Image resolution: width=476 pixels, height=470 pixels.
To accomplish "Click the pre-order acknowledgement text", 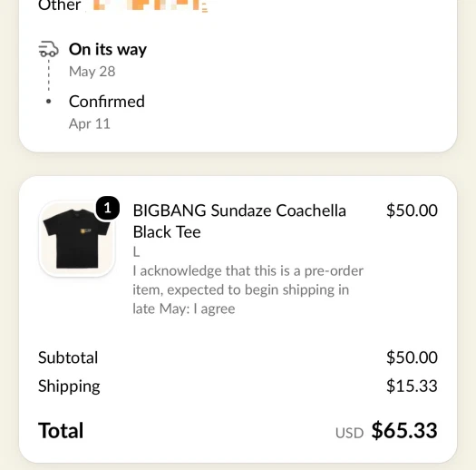I will [248, 289].
